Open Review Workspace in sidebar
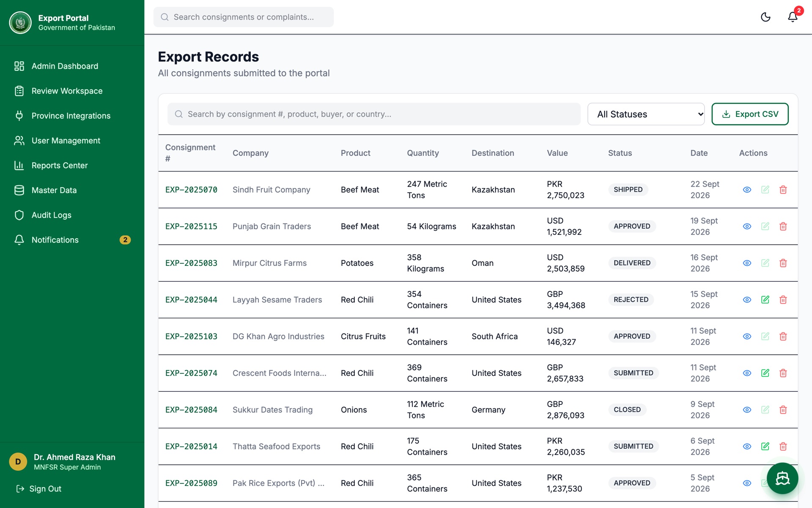The width and height of the screenshot is (812, 508). point(72,91)
